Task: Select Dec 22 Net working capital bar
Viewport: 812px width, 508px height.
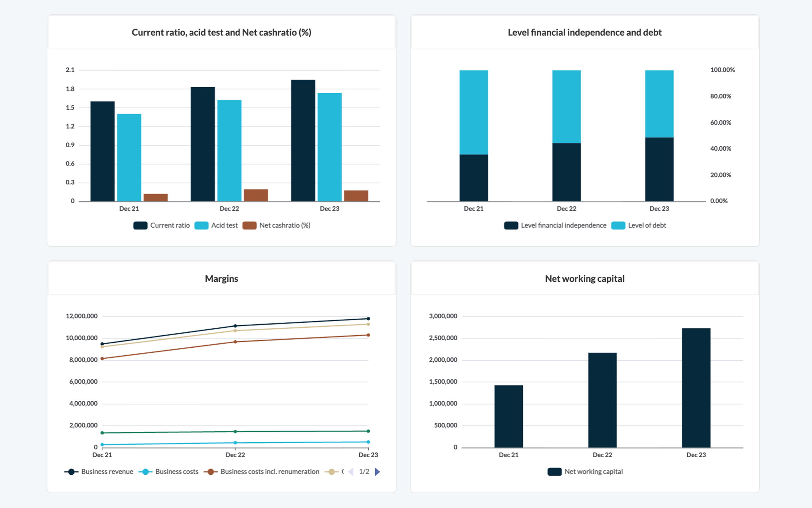Action: click(x=602, y=400)
